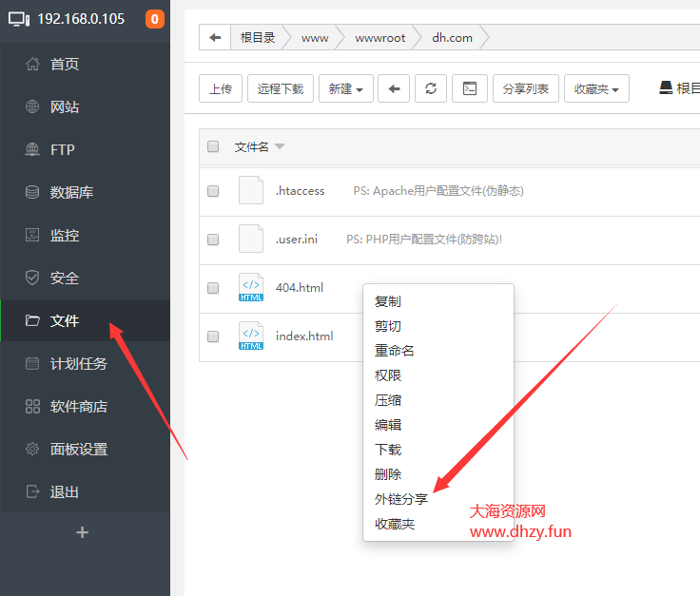700x596 pixels.
Task: Open 数据库 in the sidebar
Action: click(71, 192)
